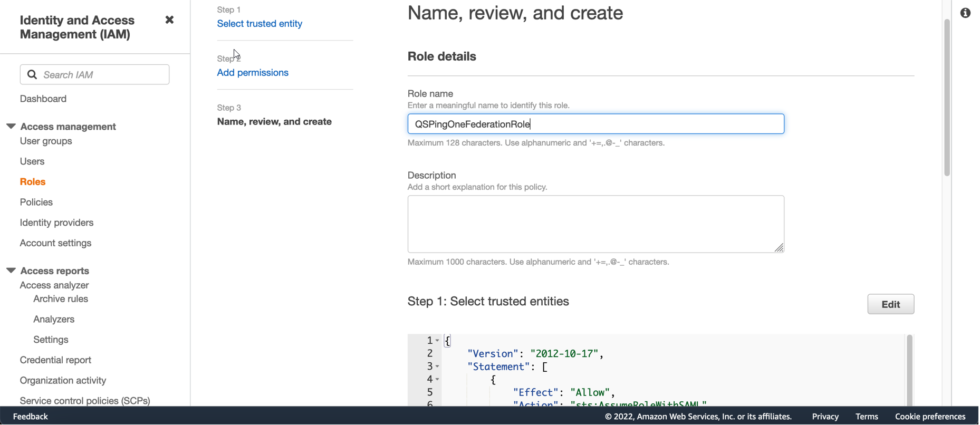Viewport: 980px width, 425px height.
Task: Click the "2012-10-17" version value in JSON
Action: click(565, 354)
